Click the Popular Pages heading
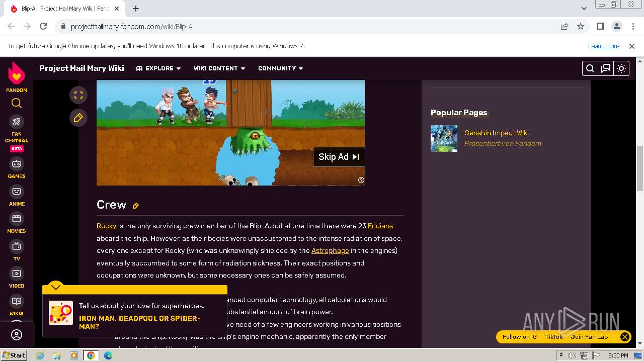The width and height of the screenshot is (644, 362). coord(459,113)
